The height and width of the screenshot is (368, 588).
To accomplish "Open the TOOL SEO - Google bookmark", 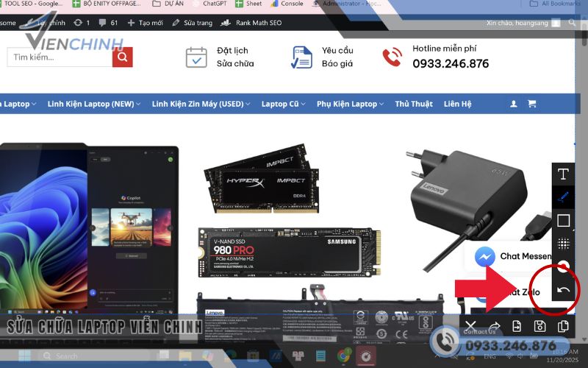I will (x=32, y=4).
